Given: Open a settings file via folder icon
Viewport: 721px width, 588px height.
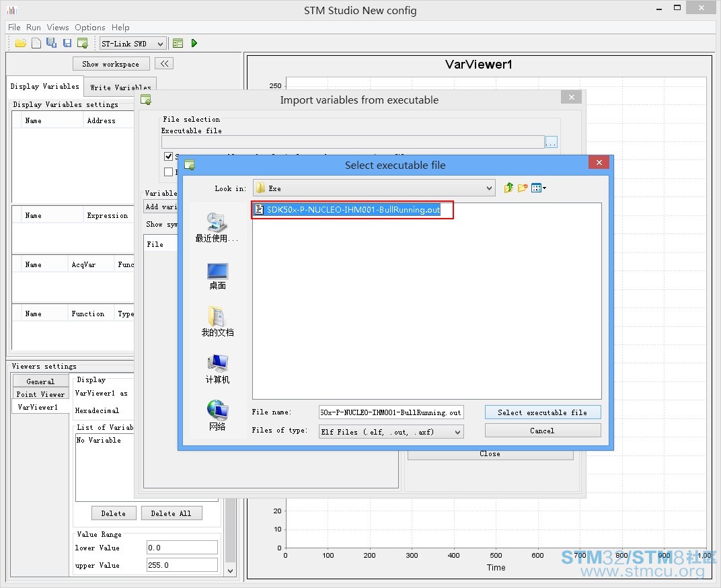Looking at the screenshot, I should tap(20, 43).
